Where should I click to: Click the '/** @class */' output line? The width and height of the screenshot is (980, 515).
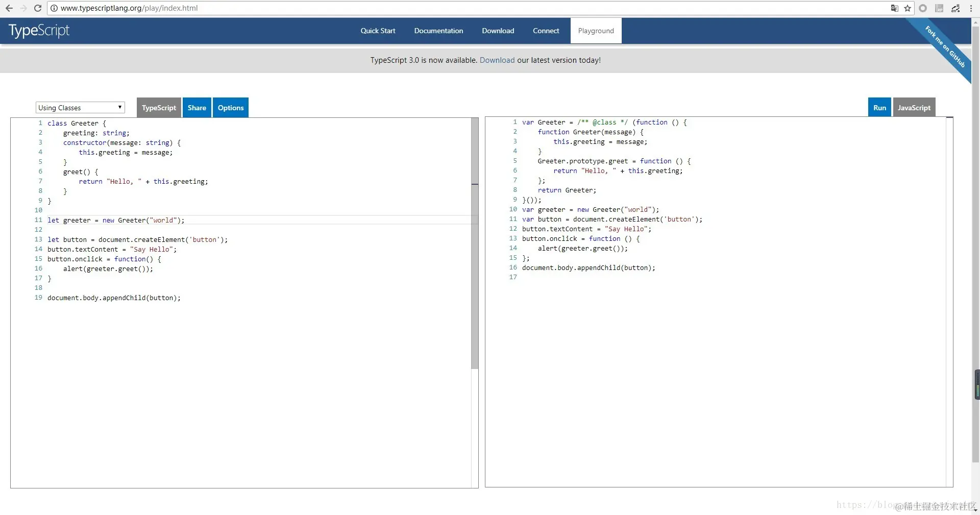click(604, 122)
